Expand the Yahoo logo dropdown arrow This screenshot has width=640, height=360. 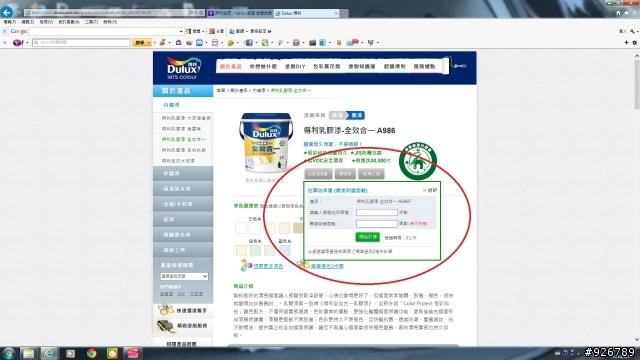coord(27,42)
